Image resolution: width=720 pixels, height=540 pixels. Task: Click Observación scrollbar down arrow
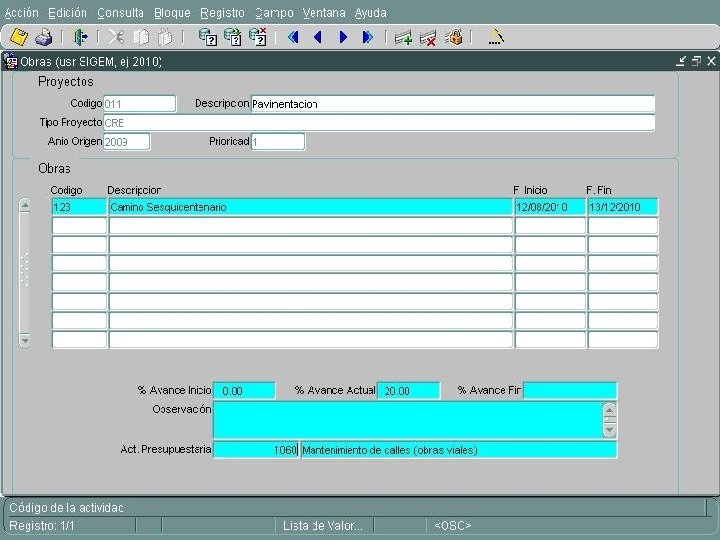(609, 430)
